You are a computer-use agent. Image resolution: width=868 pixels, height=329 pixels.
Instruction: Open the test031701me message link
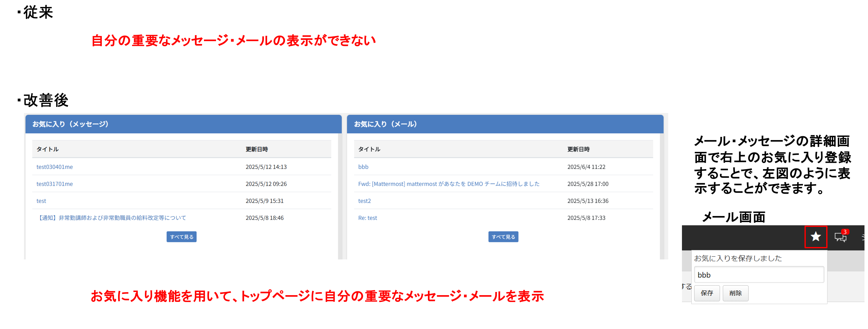click(x=55, y=184)
